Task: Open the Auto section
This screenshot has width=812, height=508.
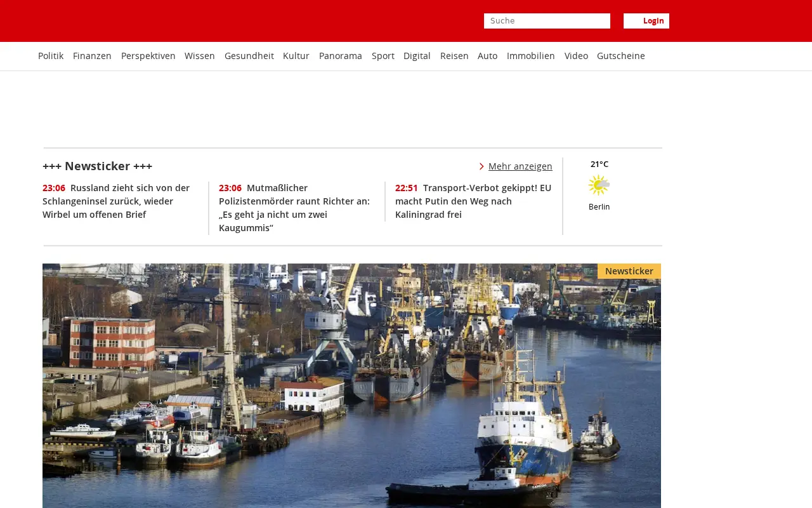Action: click(487, 56)
